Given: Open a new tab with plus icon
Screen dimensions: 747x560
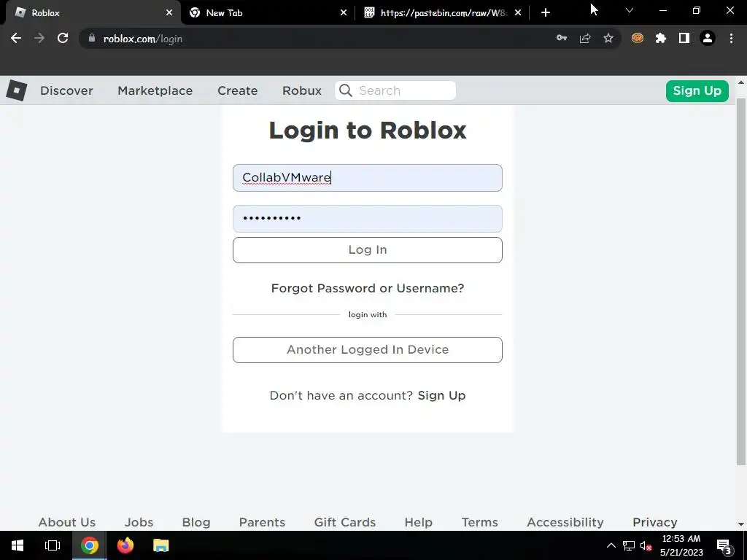Looking at the screenshot, I should (546, 13).
